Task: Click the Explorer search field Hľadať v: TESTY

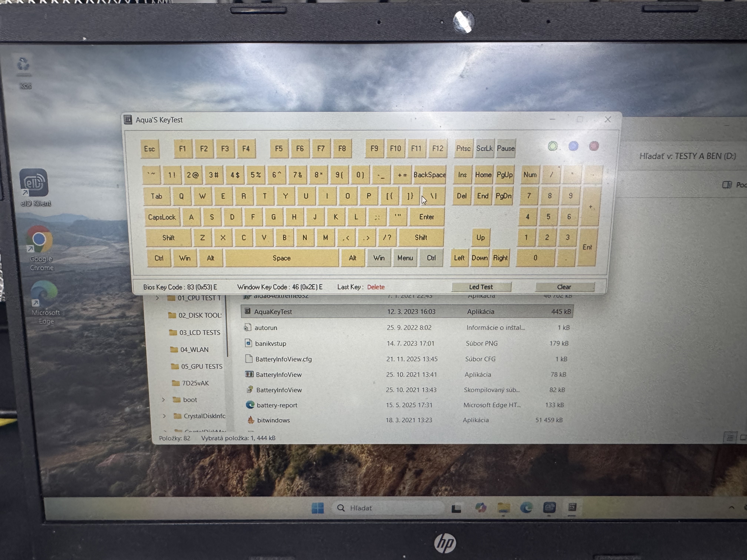Action: point(687,156)
